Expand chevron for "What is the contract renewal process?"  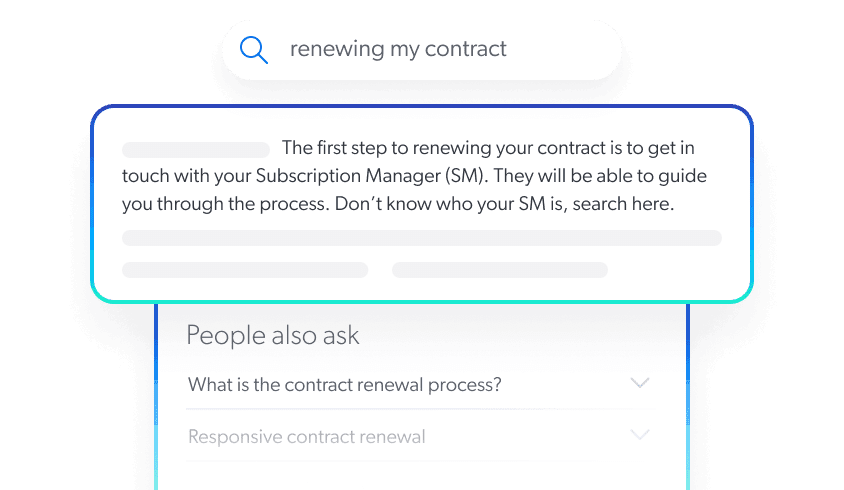pos(639,384)
